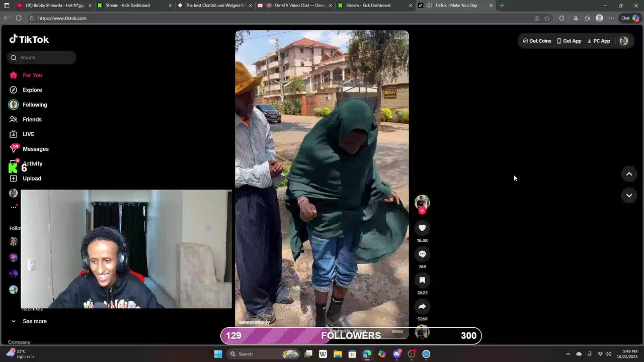Like the video with the heart icon

point(422,228)
